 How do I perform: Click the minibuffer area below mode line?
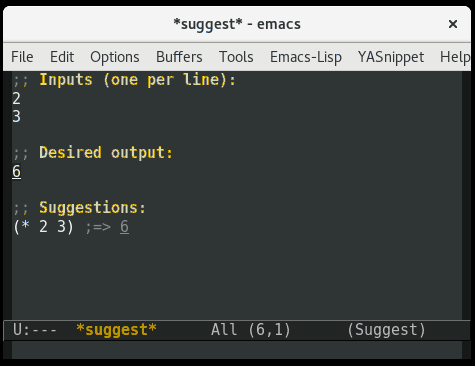tap(237, 350)
